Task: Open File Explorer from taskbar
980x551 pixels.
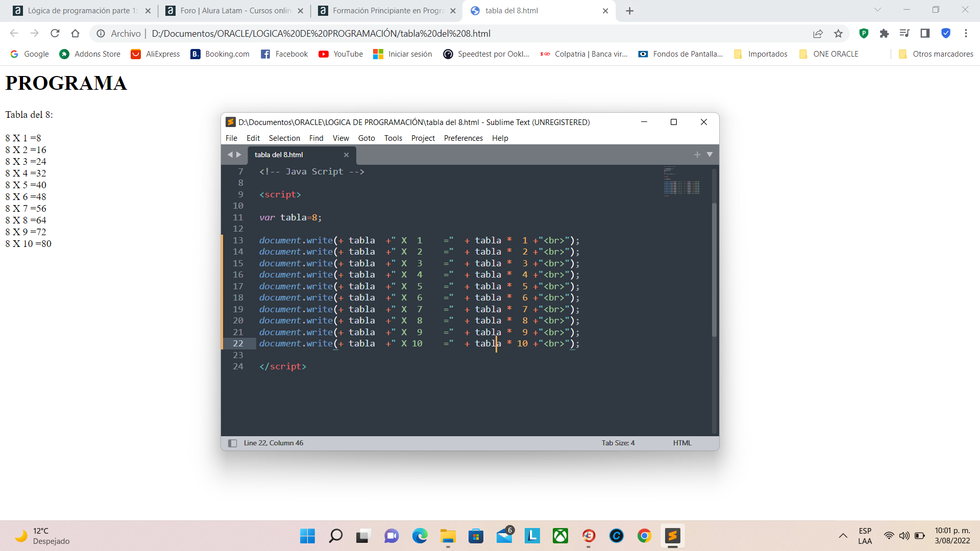Action: pos(448,536)
